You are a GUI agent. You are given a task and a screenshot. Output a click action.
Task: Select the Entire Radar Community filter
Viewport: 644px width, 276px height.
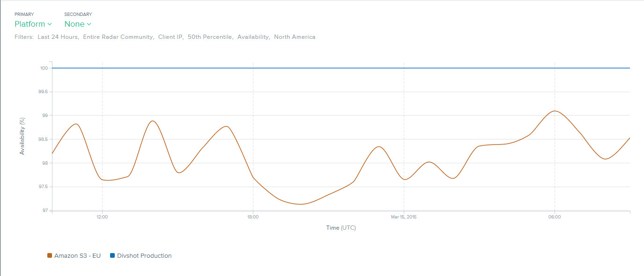pyautogui.click(x=118, y=37)
